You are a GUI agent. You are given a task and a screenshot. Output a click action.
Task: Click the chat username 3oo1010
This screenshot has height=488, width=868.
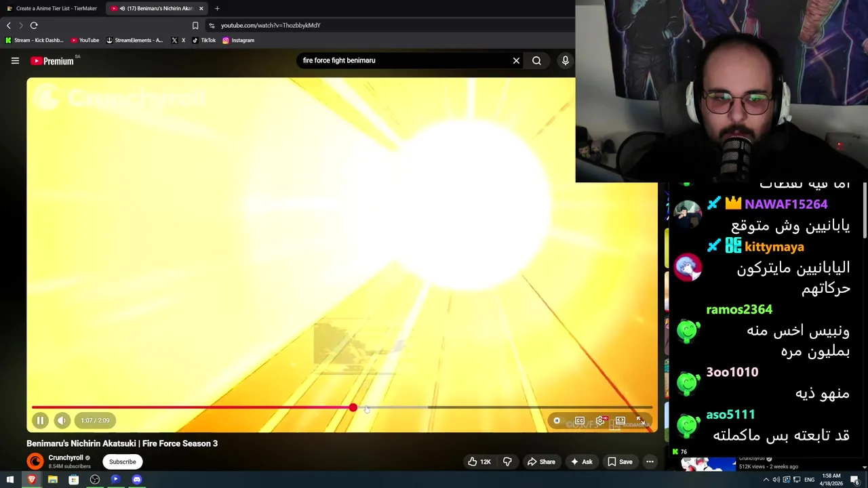click(x=732, y=372)
